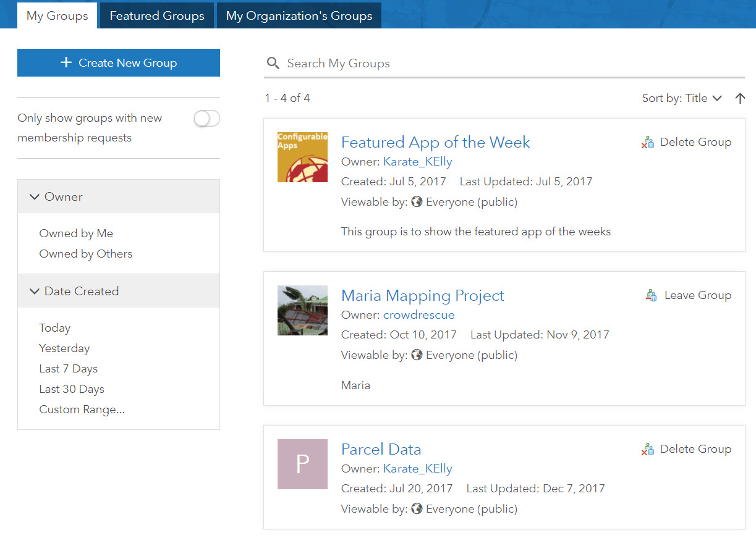
Task: Reverse sort direction with the arrow icon
Action: coord(740,98)
